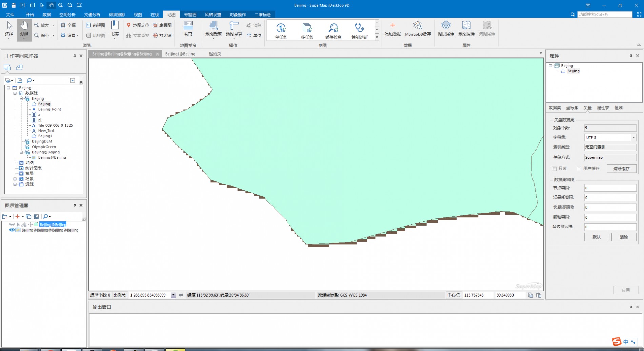644x351 pixels.
Task: Toggle visibility eye of Beijing@Beijing@Beijing@Beijing layer
Action: (12, 230)
